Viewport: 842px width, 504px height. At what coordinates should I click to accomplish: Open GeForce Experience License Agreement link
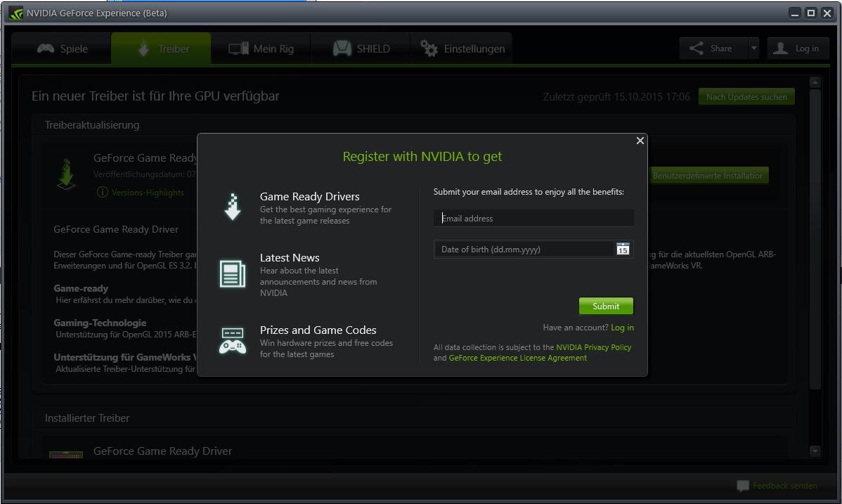coord(518,358)
